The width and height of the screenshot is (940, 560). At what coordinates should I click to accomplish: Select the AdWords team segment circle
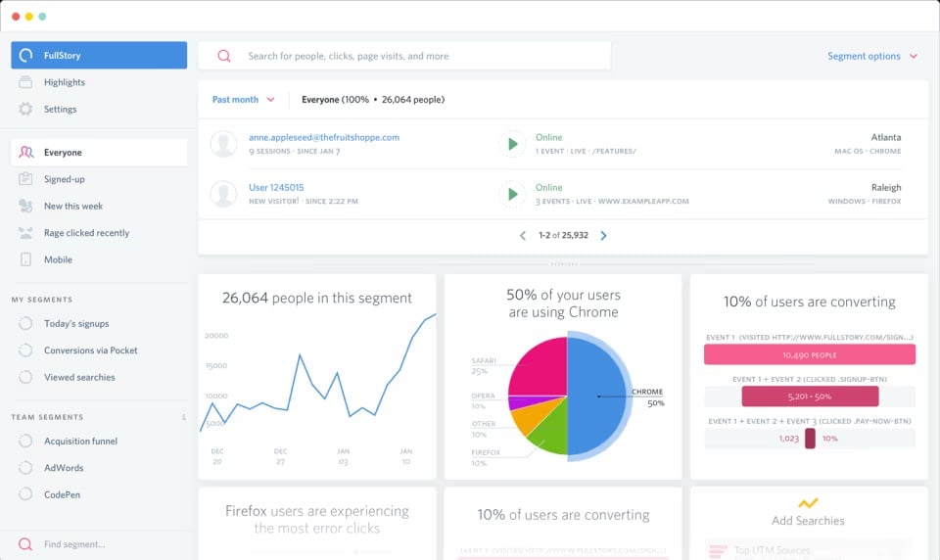click(x=25, y=468)
